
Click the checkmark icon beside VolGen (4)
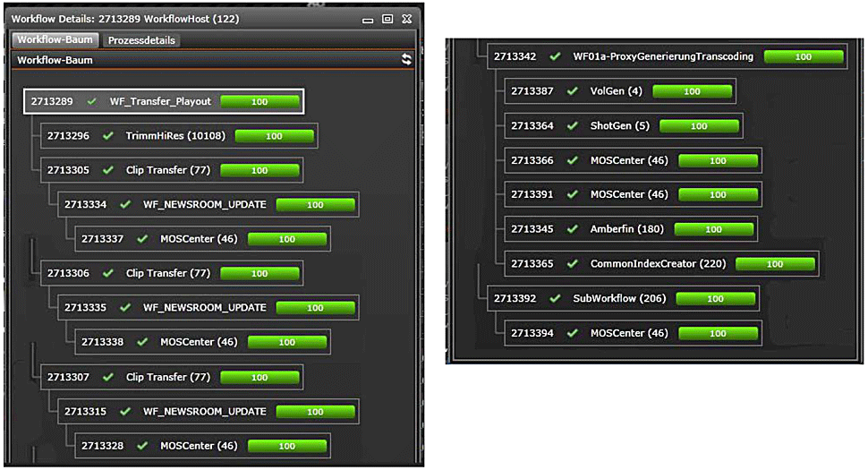(573, 91)
